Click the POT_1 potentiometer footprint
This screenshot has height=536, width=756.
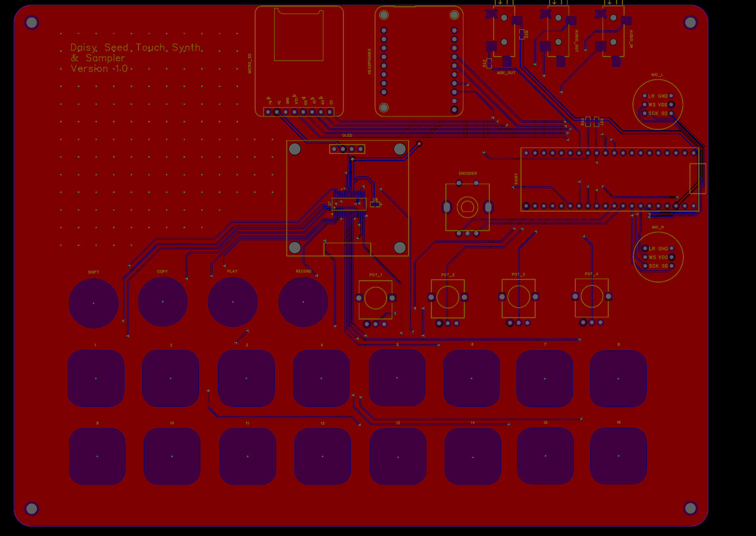(375, 298)
